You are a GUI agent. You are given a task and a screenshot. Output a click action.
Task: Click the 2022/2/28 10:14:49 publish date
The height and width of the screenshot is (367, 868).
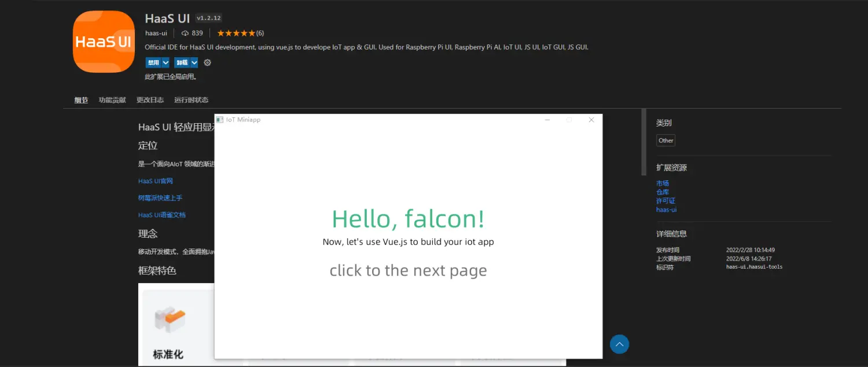[751, 250]
